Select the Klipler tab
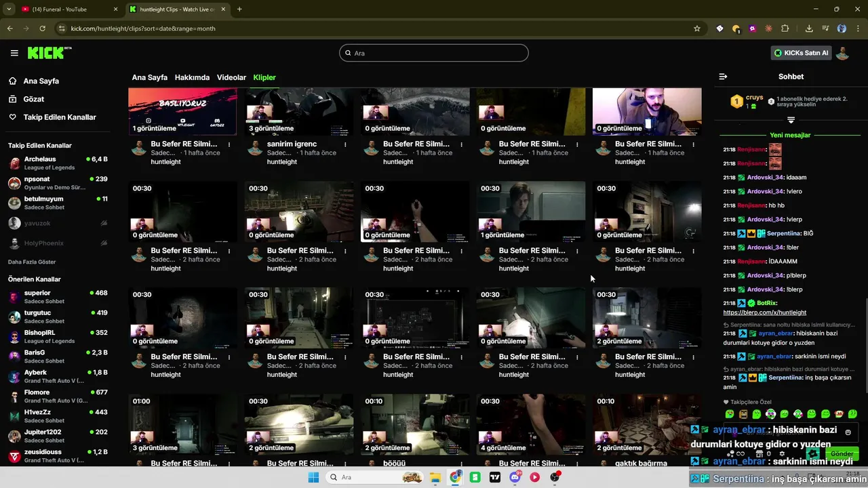 pyautogui.click(x=264, y=77)
